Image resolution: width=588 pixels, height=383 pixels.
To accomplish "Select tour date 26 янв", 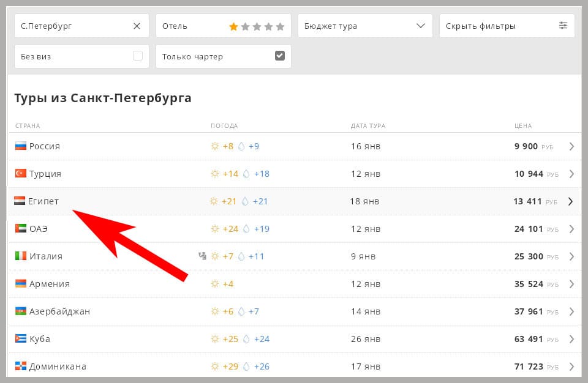I will click(x=366, y=339).
